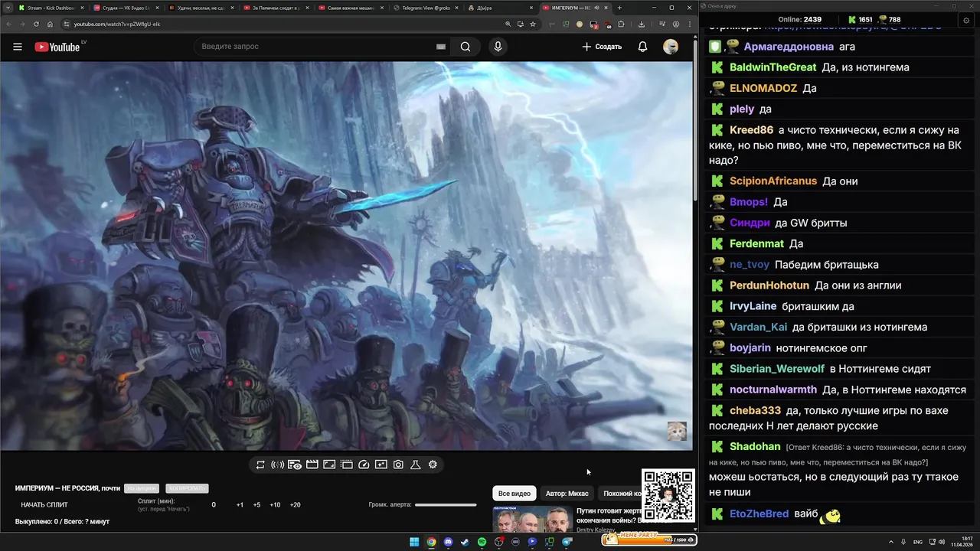980x551 pixels.
Task: Click the broadcast waves icon in extension toolbar
Action: pos(278,465)
